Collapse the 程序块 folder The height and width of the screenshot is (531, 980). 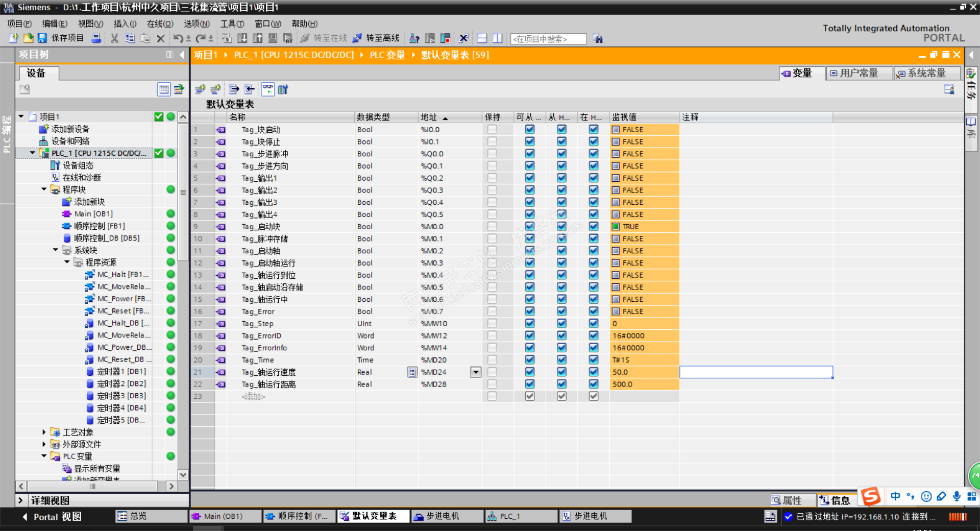[x=44, y=189]
